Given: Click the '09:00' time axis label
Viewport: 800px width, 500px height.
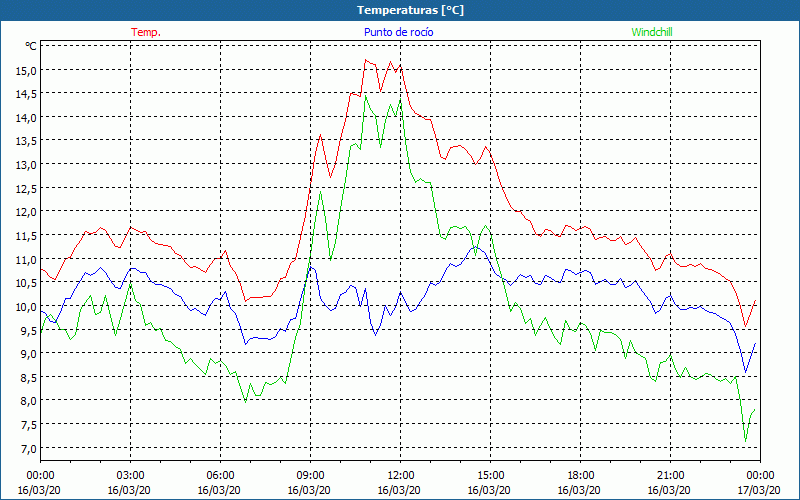Looking at the screenshot, I should 310,476.
